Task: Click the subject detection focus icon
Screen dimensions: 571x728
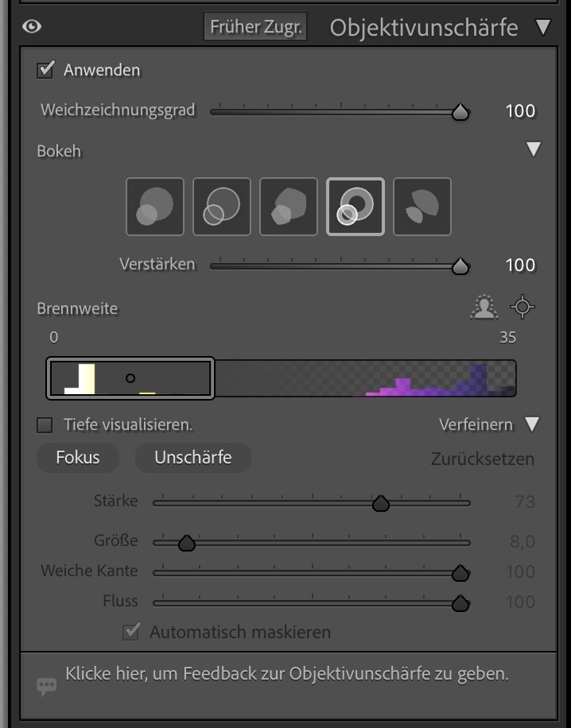Action: (484, 308)
